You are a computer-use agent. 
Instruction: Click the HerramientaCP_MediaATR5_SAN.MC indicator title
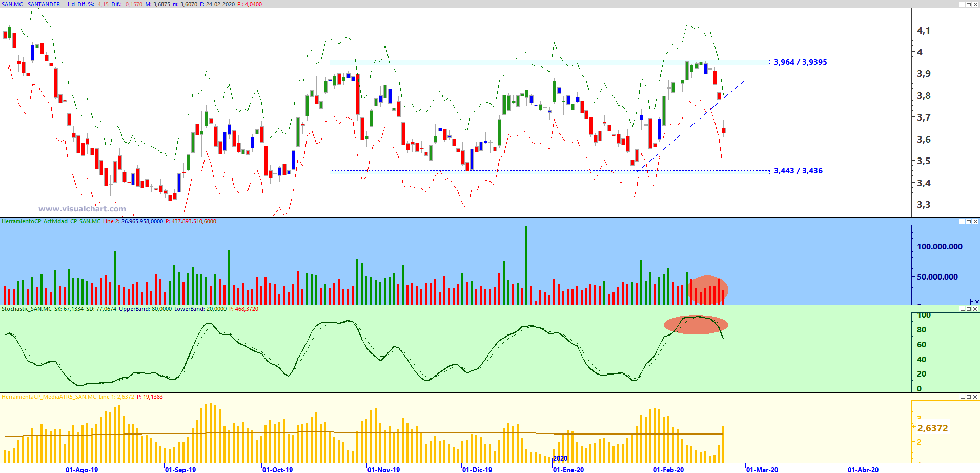pos(49,397)
